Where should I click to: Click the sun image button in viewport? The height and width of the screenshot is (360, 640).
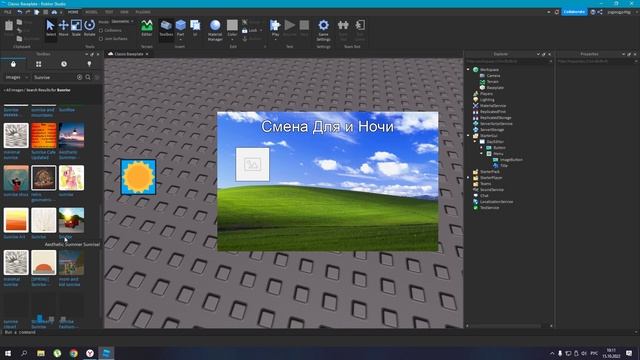138,177
